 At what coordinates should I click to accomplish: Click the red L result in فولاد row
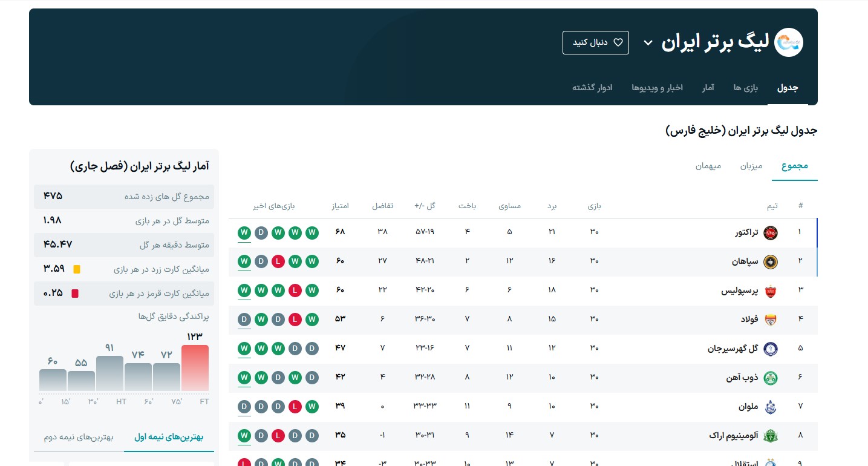coord(295,319)
